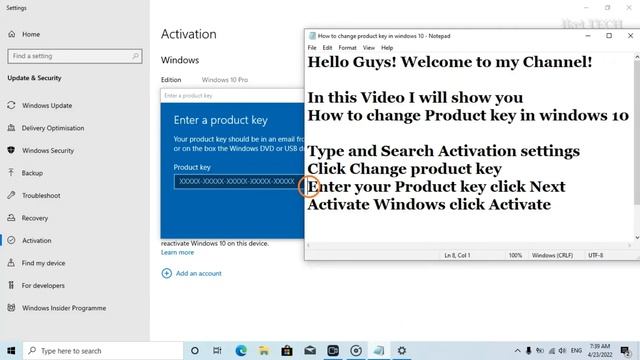Open Find my device settings
The image size is (640, 360).
[x=43, y=263]
